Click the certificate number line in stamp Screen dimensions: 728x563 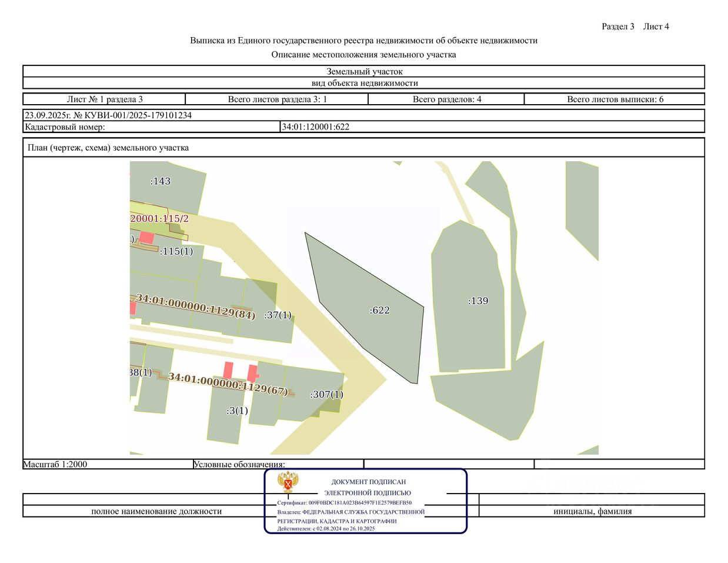pos(345,503)
